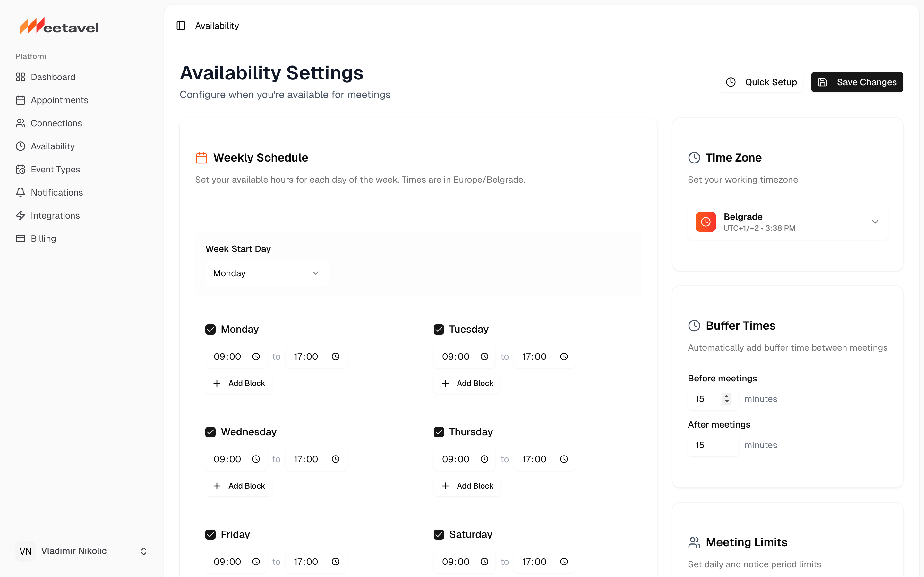Open the clock picker for Monday's start time
Viewport: 924px width, 577px height.
(256, 356)
